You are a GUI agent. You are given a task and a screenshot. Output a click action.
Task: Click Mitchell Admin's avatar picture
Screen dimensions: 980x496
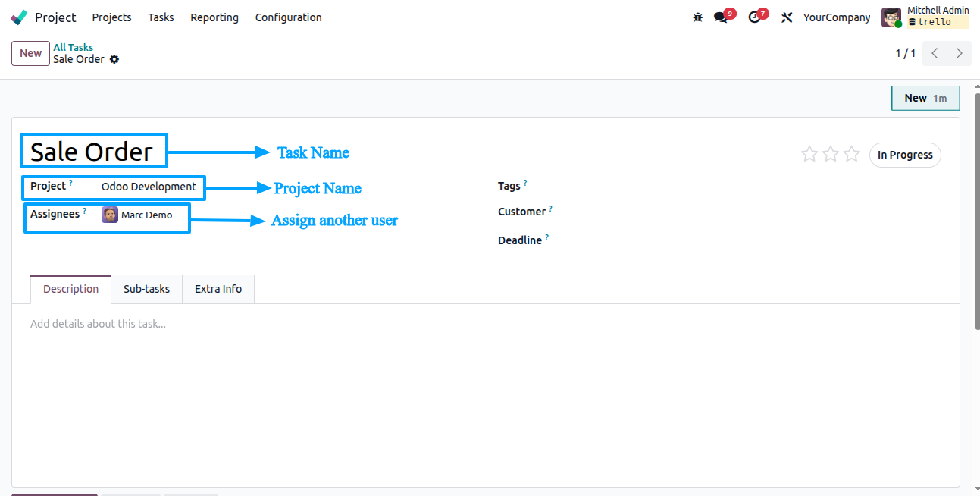coord(891,17)
